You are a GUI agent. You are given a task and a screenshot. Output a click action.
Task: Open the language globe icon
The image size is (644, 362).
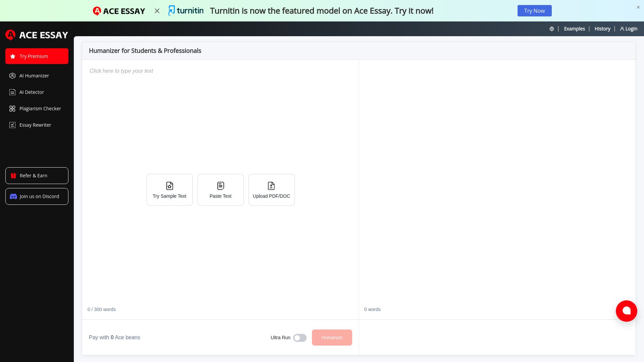pyautogui.click(x=551, y=29)
